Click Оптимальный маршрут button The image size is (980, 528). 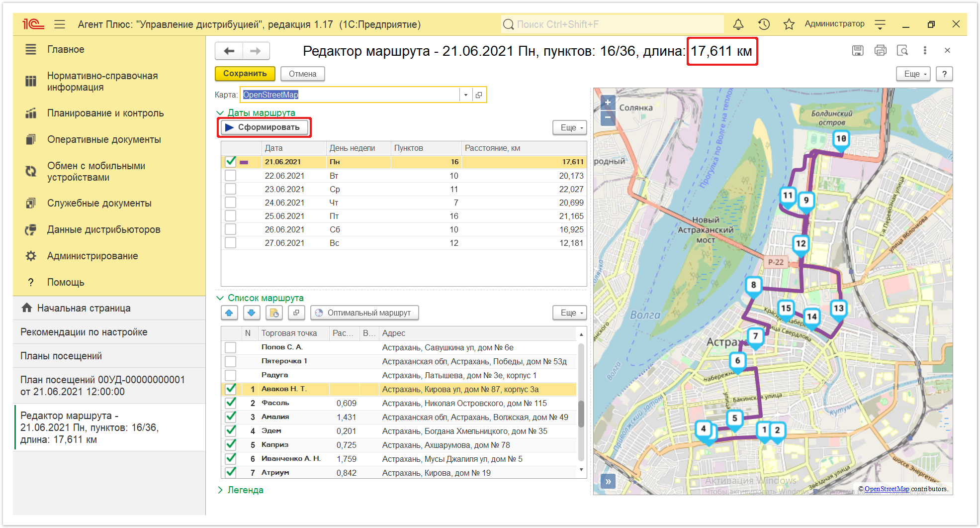364,313
